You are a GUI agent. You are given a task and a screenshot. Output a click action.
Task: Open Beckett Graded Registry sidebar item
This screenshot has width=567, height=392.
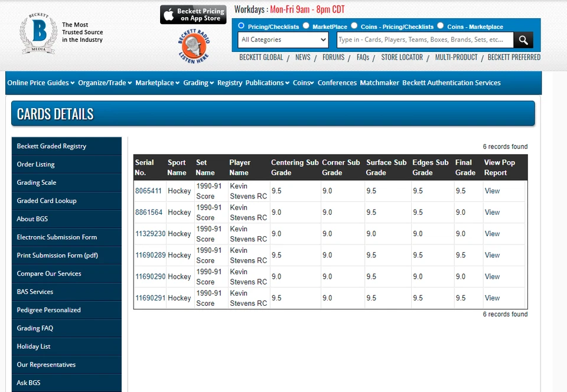67,146
